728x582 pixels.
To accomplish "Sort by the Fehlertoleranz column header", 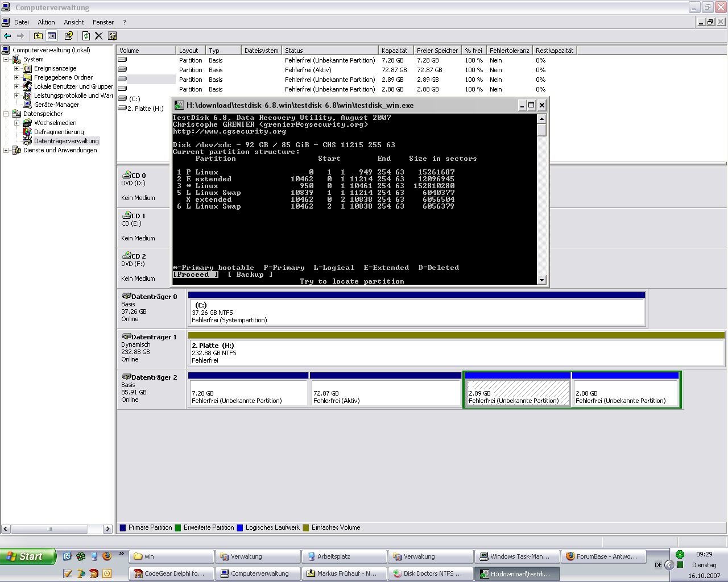I will click(x=509, y=50).
